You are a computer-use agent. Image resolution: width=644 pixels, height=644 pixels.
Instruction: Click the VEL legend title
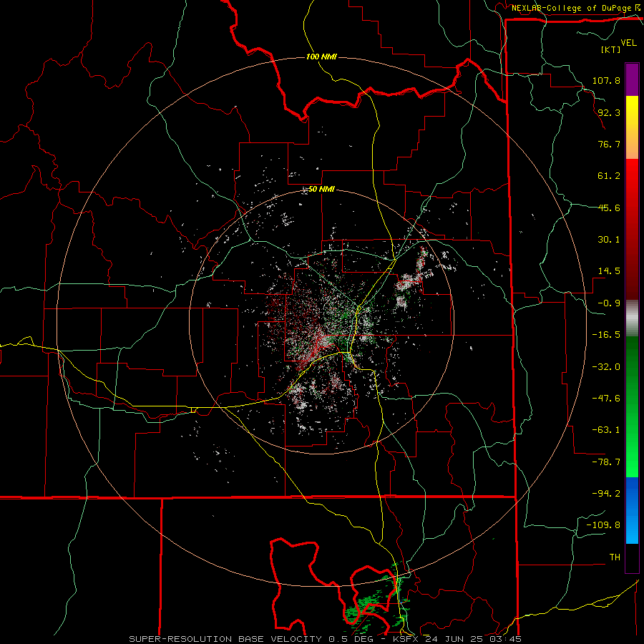[629, 43]
